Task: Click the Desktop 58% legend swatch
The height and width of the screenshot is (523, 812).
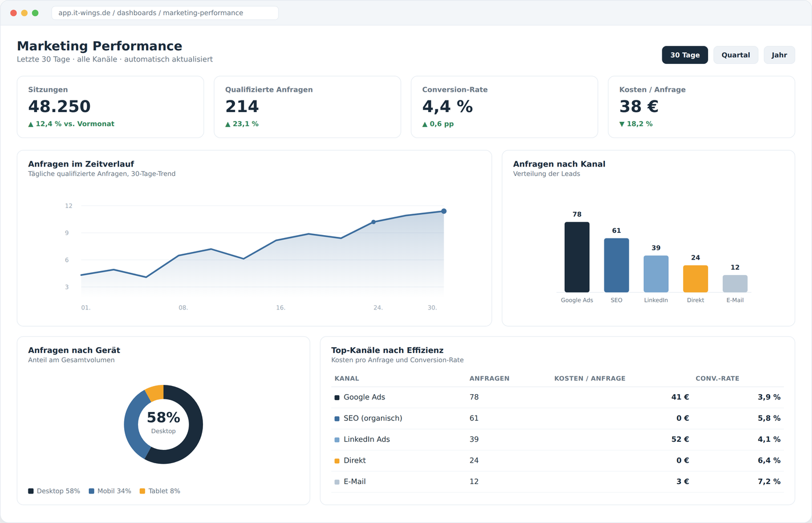Action: coord(31,491)
